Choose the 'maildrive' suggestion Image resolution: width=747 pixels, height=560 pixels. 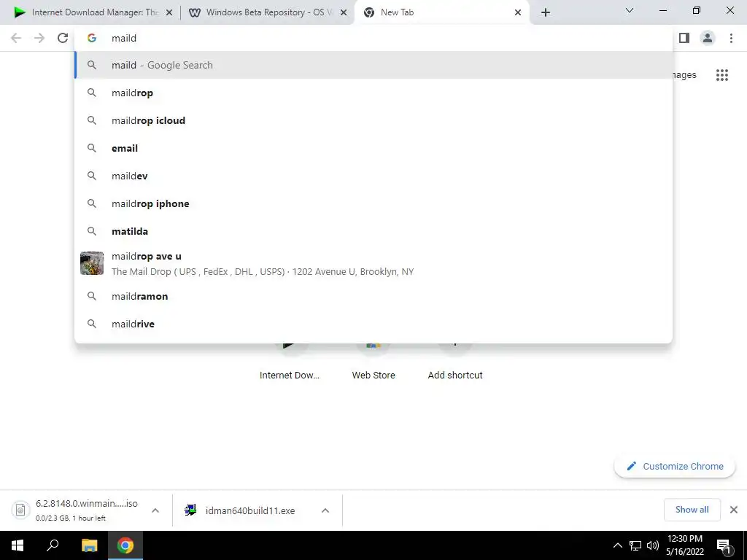(x=373, y=324)
